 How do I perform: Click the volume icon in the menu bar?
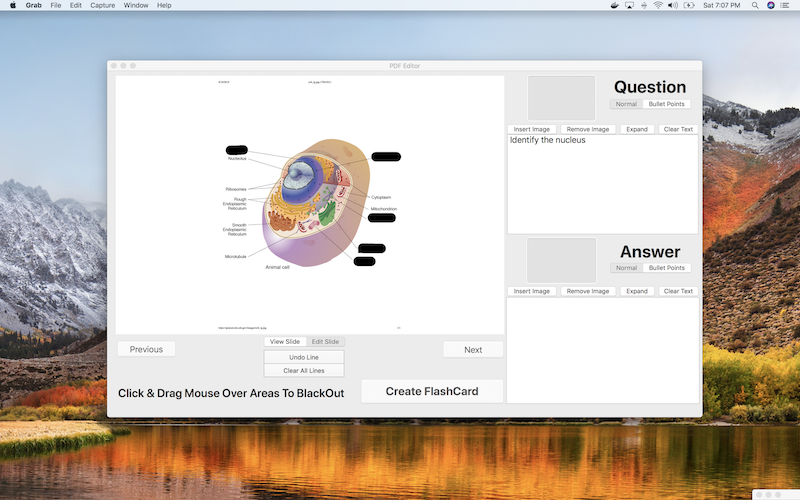(x=673, y=5)
